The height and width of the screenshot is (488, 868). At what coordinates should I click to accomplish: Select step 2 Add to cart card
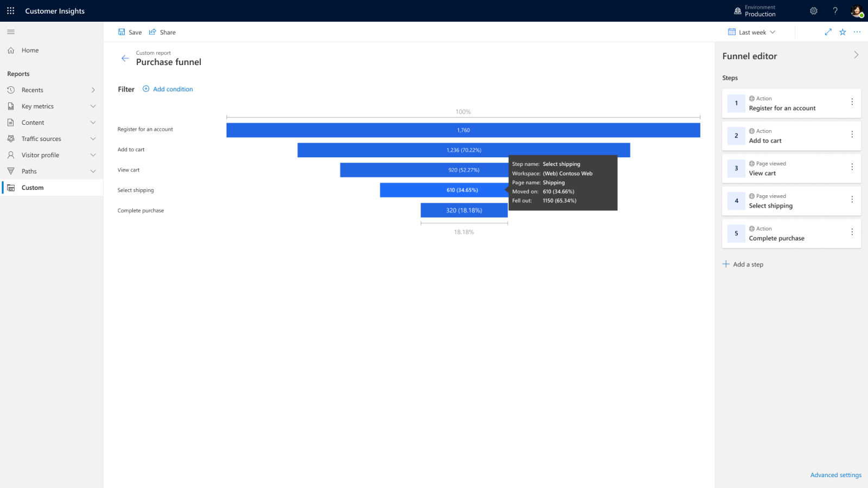[x=792, y=136]
